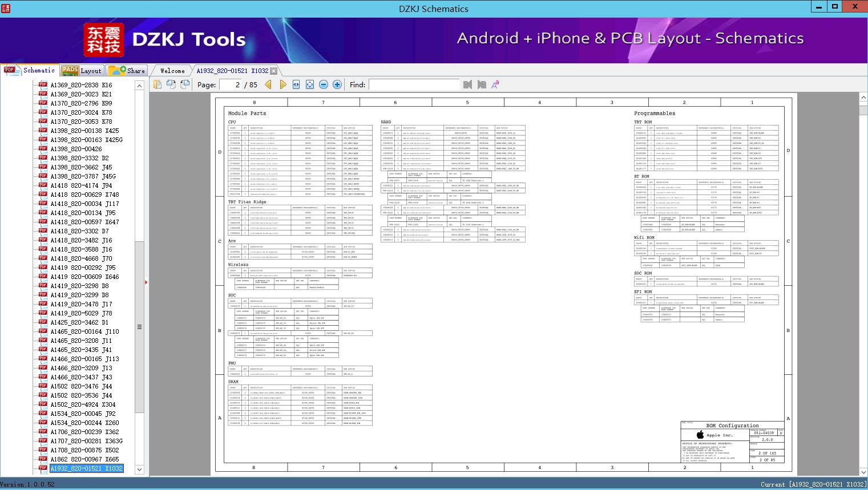Click PDF icon beside A1465_820-3208 J11
This screenshot has width=868, height=490.
point(43,341)
